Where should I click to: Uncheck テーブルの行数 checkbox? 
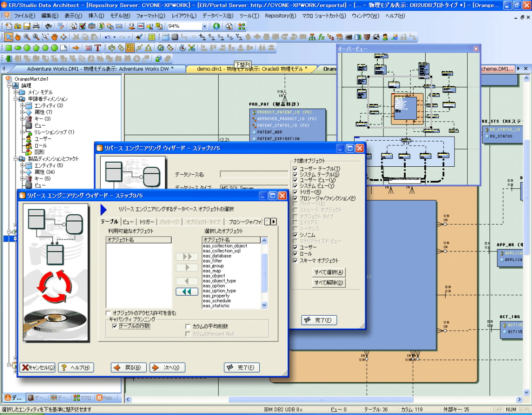(x=115, y=326)
